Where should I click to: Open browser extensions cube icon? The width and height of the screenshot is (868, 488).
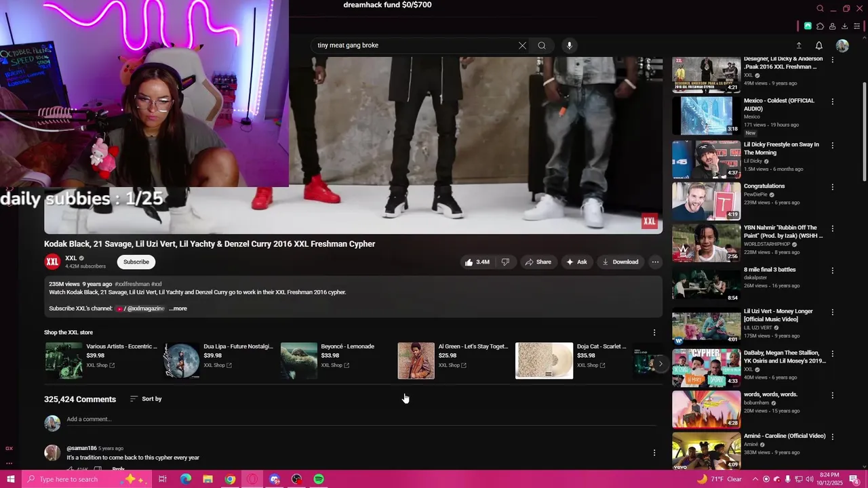(x=820, y=26)
